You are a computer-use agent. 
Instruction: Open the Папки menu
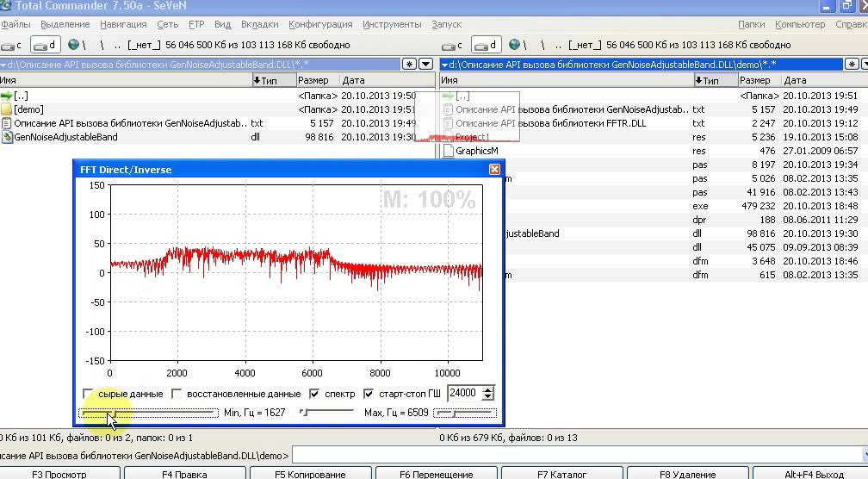[751, 24]
